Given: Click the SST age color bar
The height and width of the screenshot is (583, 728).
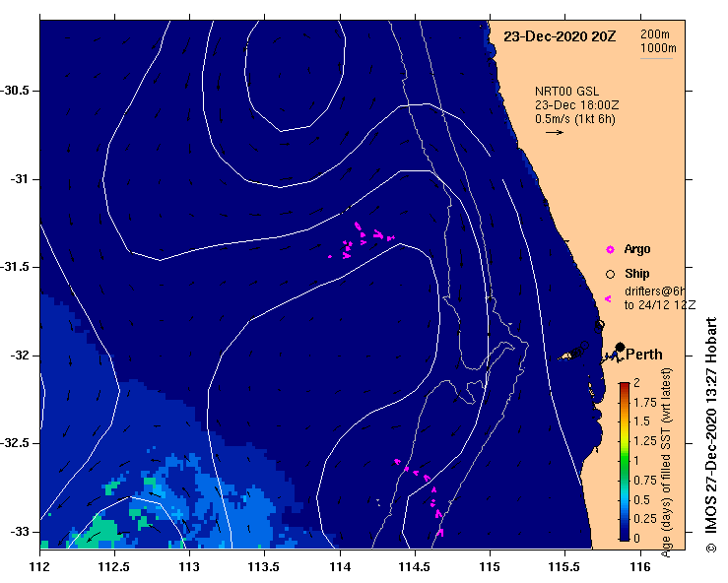Looking at the screenshot, I should click(625, 462).
